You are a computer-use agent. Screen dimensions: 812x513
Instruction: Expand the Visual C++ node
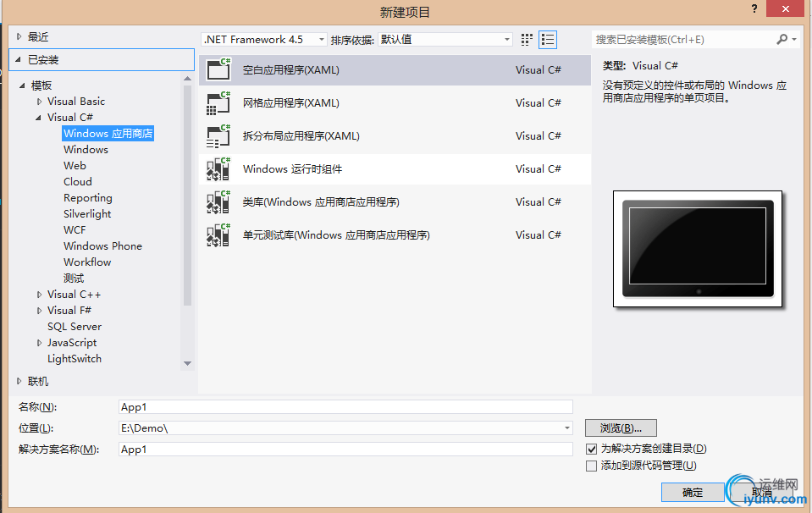pyautogui.click(x=39, y=295)
